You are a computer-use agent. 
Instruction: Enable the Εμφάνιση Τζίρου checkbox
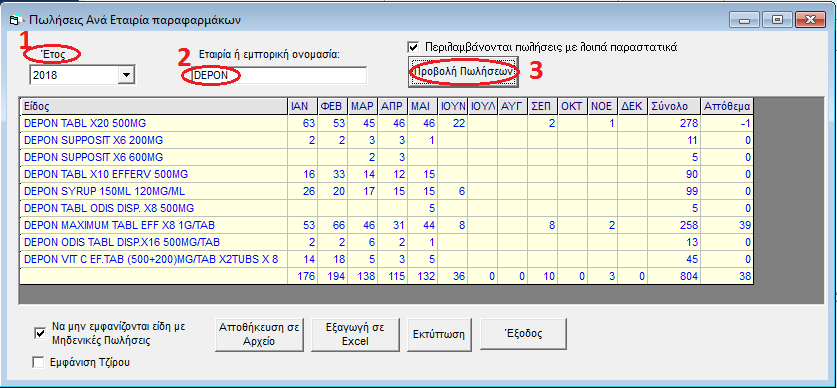pyautogui.click(x=39, y=362)
